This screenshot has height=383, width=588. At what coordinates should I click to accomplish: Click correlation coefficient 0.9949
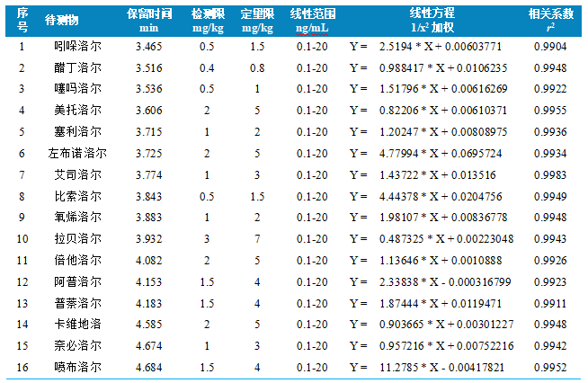pos(550,197)
